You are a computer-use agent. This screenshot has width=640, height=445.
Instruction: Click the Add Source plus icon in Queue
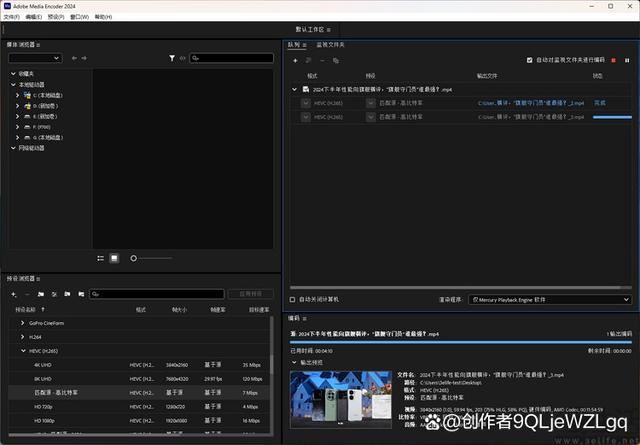(295, 60)
